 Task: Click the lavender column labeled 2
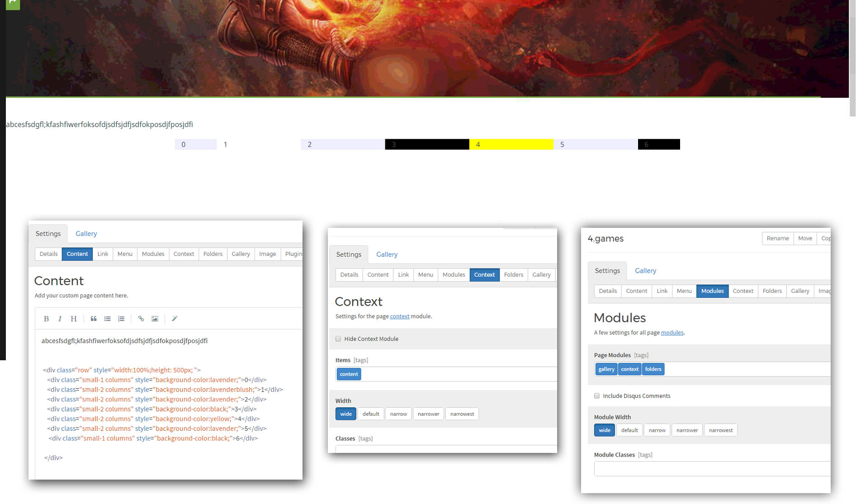[343, 145]
